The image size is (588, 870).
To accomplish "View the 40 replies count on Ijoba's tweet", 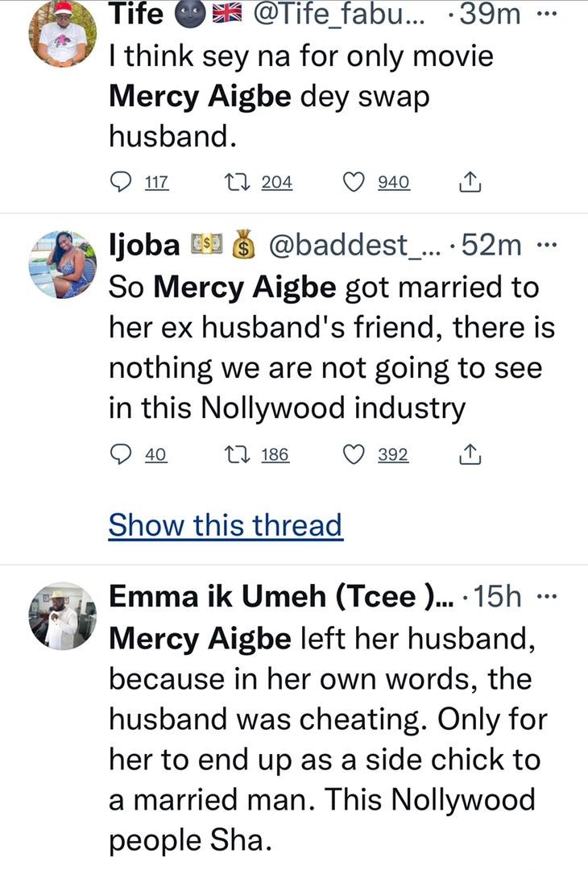I will click(155, 456).
